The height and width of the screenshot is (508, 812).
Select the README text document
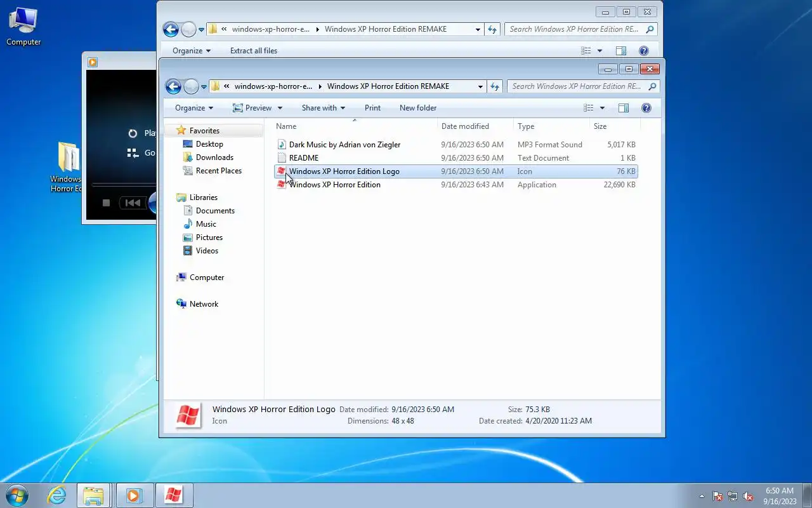pyautogui.click(x=455, y=158)
